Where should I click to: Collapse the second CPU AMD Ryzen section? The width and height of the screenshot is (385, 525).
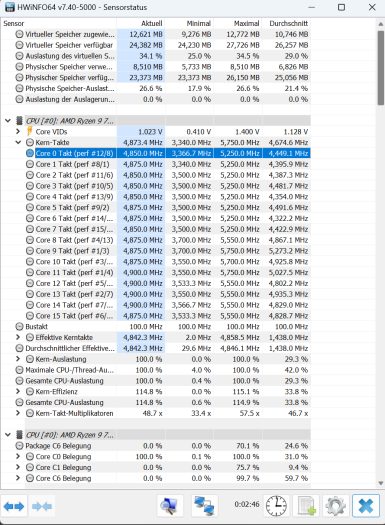[x=8, y=435]
